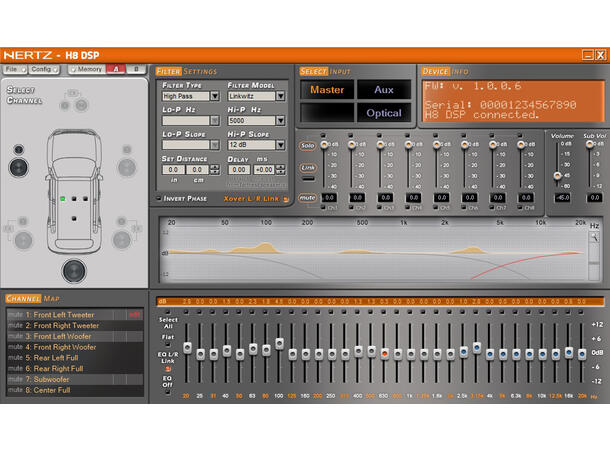Click the mute oval icon beside faders
Viewport: 610px width, 450px height.
[x=307, y=198]
